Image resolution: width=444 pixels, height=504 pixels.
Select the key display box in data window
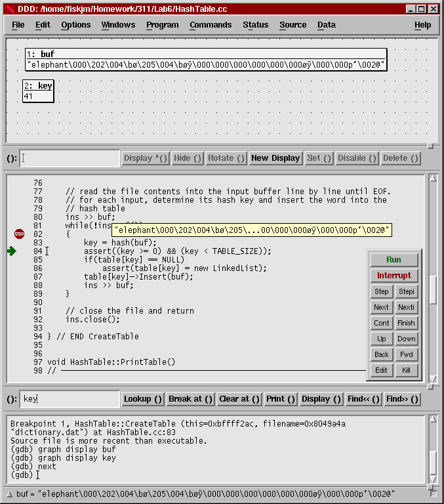pos(37,91)
